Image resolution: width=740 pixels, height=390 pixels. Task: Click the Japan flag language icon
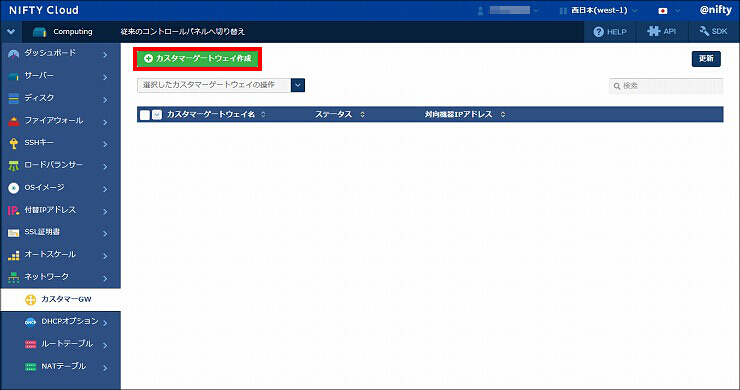pyautogui.click(x=663, y=10)
